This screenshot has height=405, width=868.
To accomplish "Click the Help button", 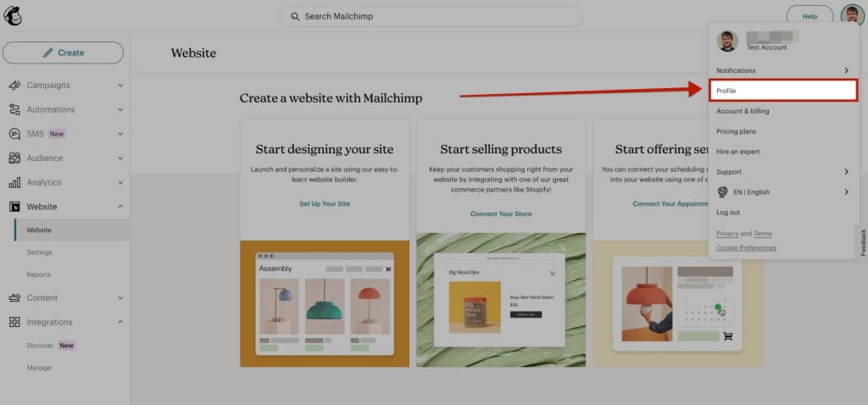I will pyautogui.click(x=810, y=17).
